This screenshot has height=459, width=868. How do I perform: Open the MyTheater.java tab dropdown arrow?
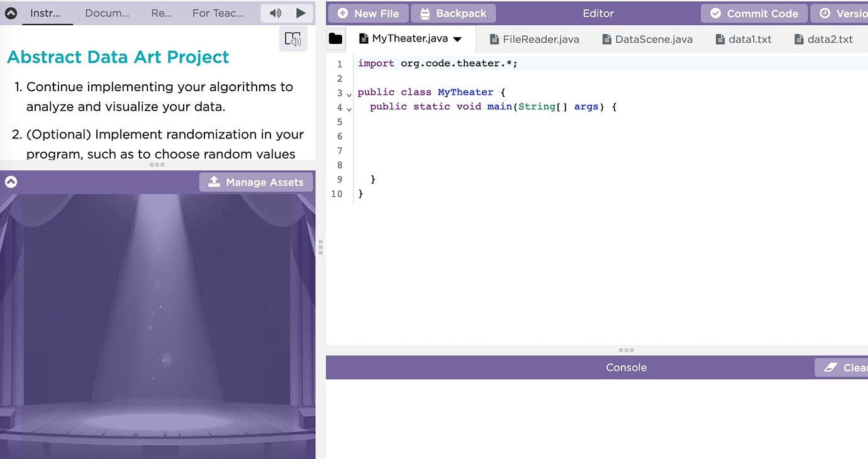click(x=457, y=39)
